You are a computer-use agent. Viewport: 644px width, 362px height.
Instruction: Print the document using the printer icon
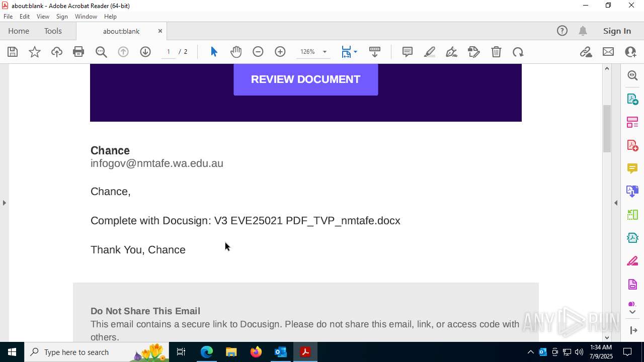point(78,52)
